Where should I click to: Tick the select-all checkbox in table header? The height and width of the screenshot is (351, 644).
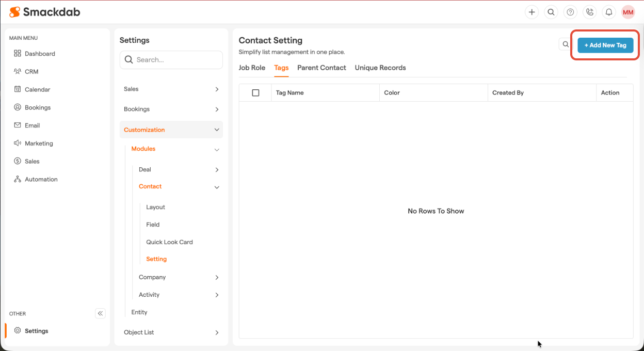click(x=255, y=93)
